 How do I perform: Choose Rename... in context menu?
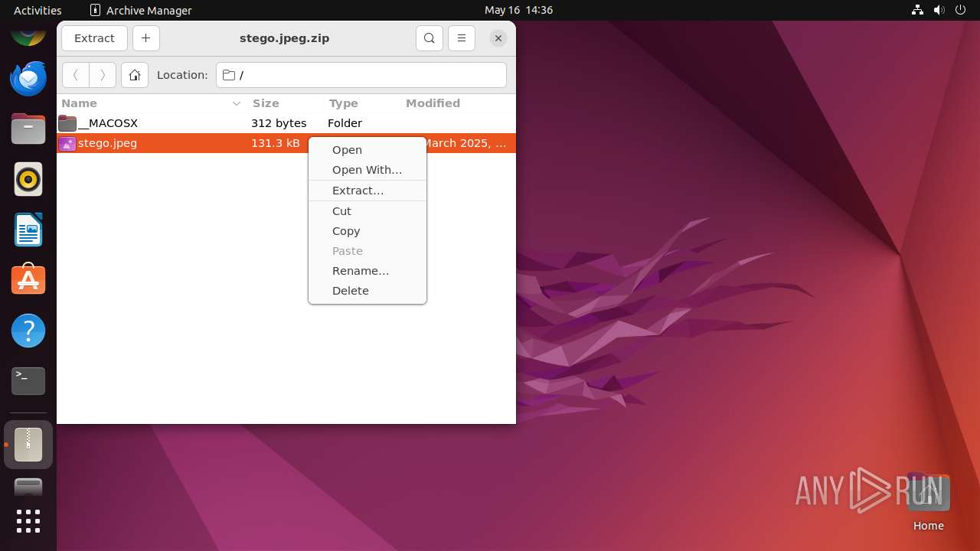click(367, 271)
